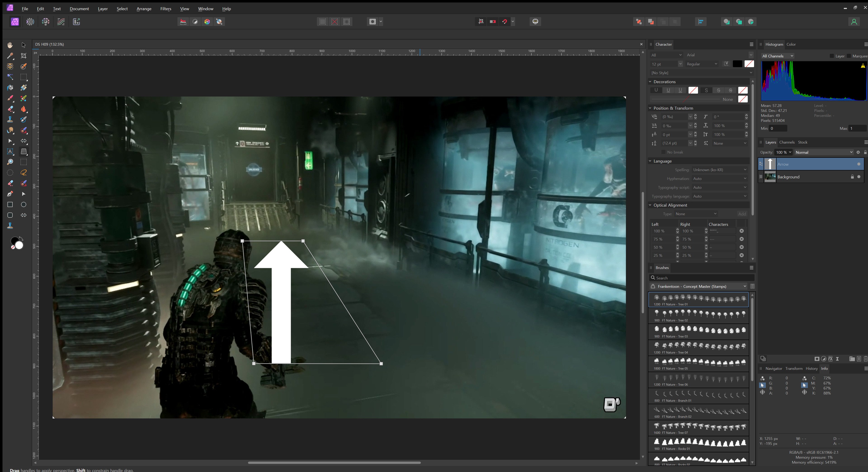This screenshot has width=868, height=472.
Task: Click the black text fill color swatch
Action: (737, 64)
